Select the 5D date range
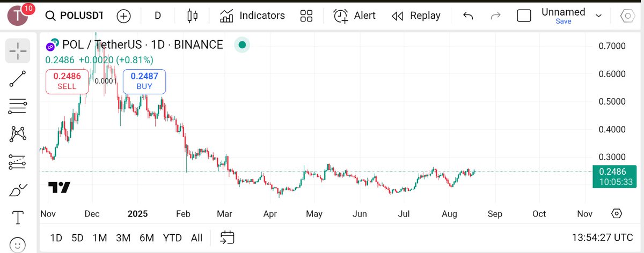644x253 pixels. tap(78, 237)
